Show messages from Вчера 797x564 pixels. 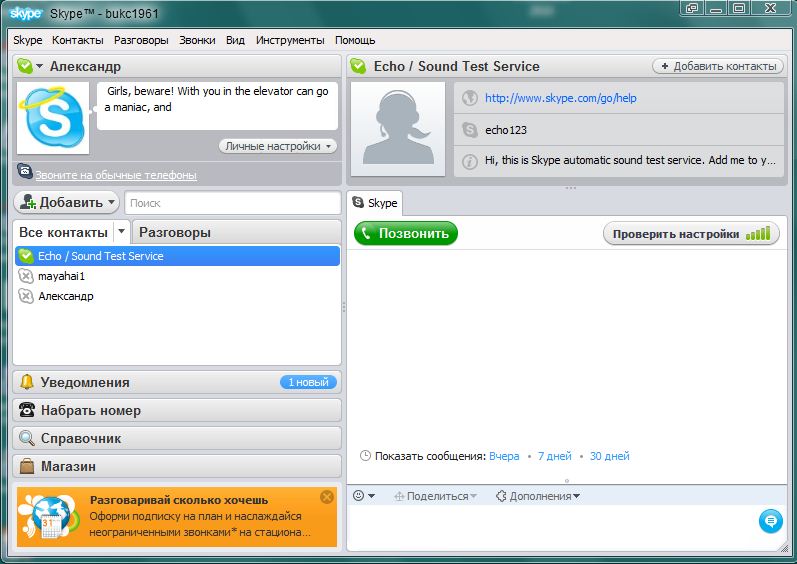pyautogui.click(x=504, y=456)
